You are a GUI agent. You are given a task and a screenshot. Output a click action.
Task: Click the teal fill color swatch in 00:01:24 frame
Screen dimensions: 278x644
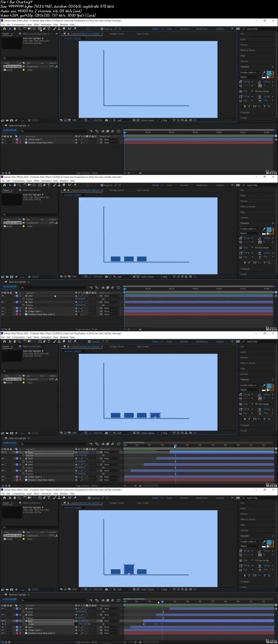[x=269, y=73]
